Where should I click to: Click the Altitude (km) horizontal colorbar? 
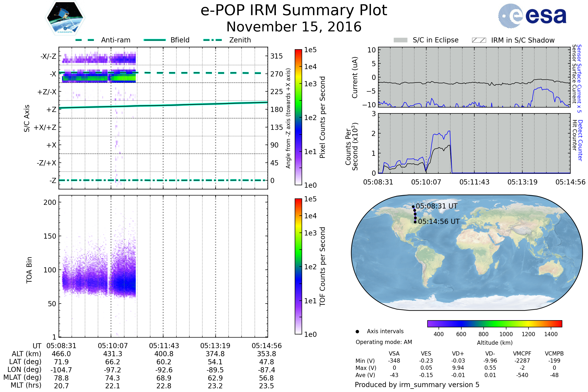click(x=494, y=323)
